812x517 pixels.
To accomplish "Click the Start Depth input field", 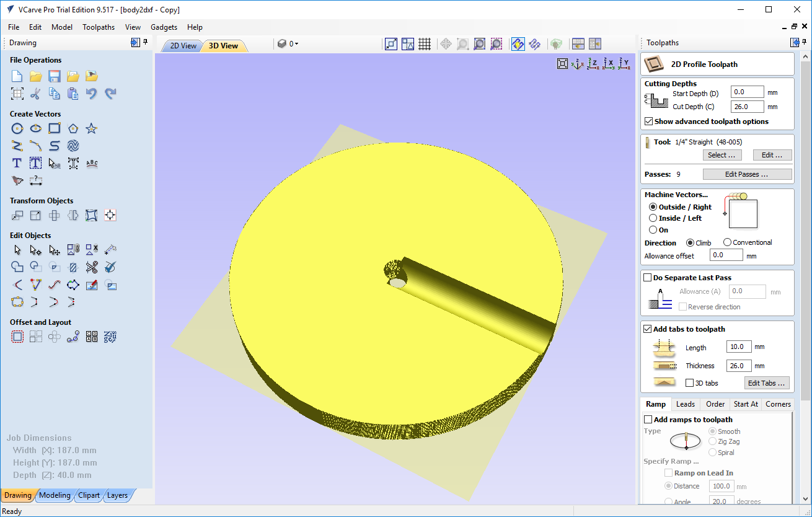I will pos(747,92).
